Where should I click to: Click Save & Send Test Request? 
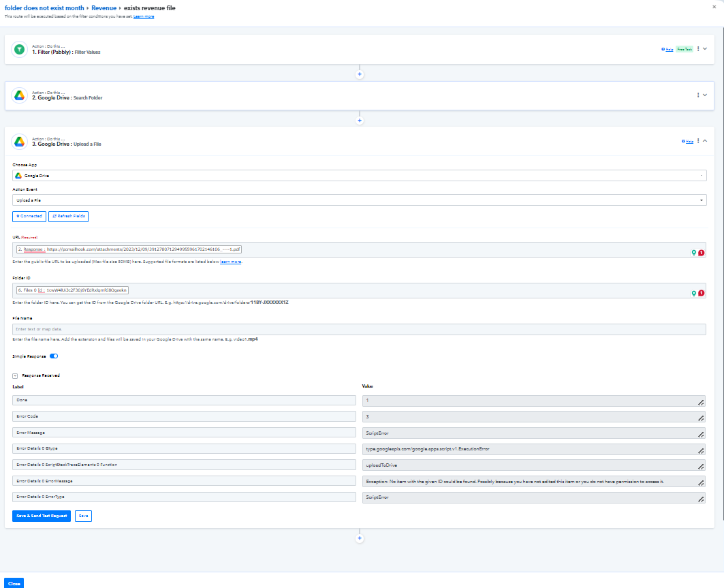click(42, 516)
